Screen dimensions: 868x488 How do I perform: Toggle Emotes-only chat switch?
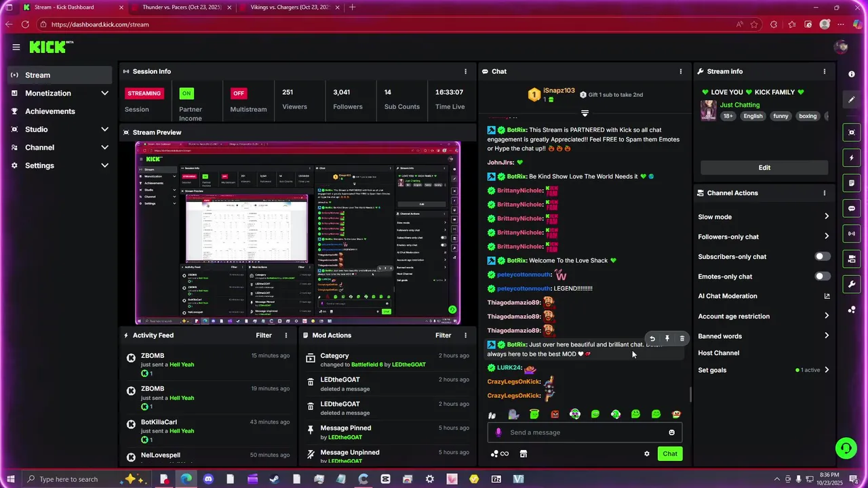point(822,277)
